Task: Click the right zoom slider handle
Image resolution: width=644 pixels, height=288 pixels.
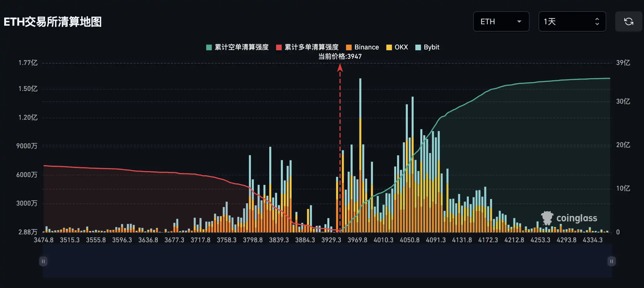Action: [x=611, y=261]
